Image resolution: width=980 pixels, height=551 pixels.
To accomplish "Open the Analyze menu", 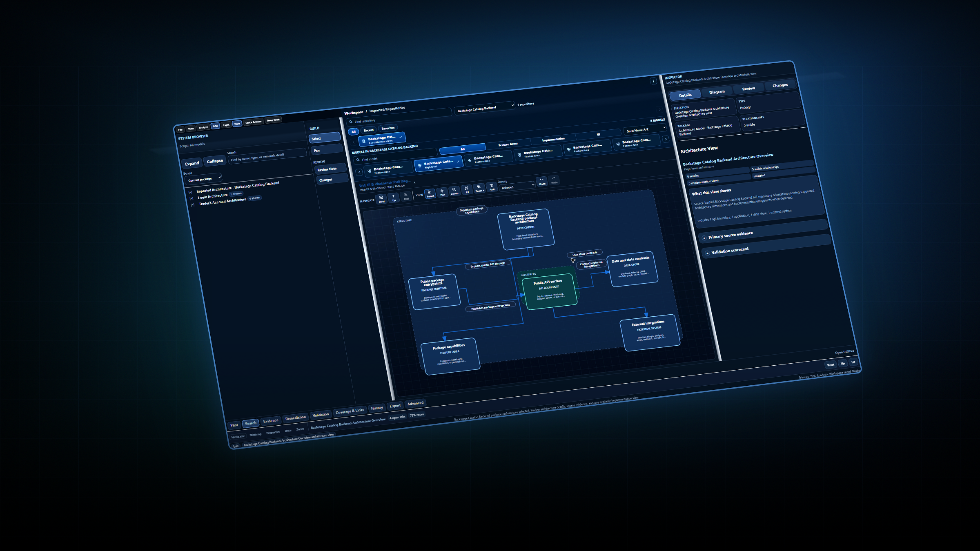I will (x=203, y=127).
